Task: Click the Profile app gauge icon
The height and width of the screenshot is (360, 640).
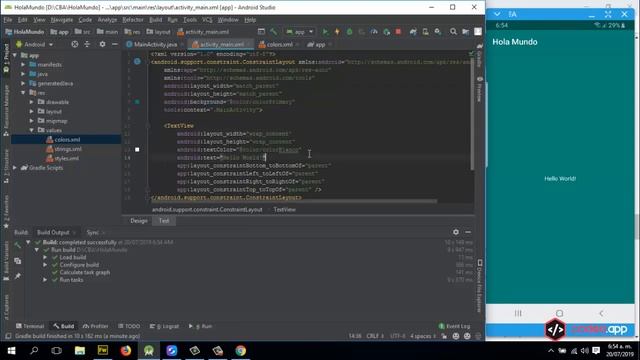Action: point(374,32)
